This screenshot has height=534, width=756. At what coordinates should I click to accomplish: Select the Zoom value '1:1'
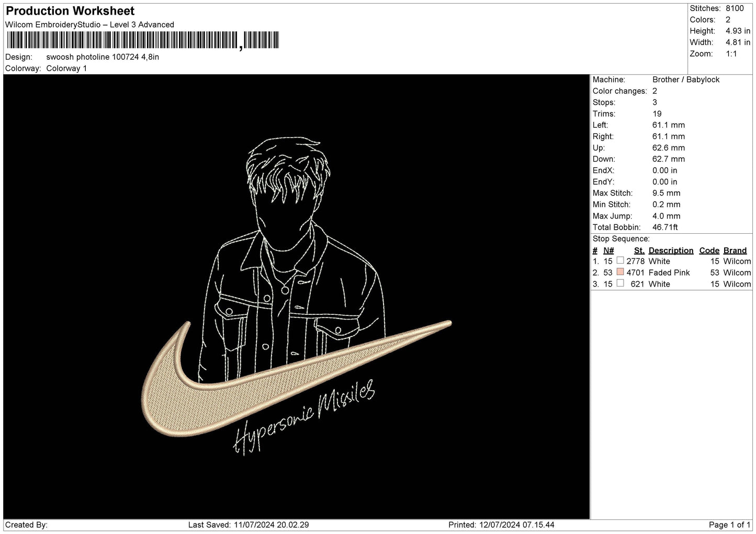click(x=731, y=54)
